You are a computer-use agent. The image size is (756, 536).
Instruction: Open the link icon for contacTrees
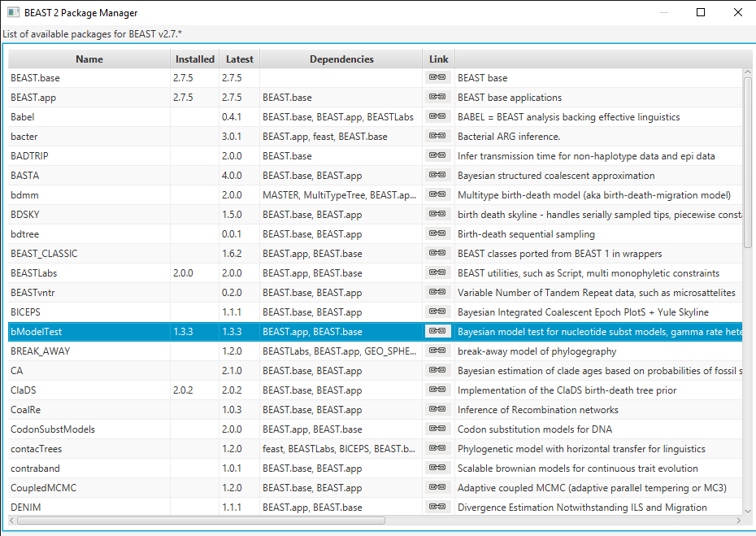click(x=437, y=448)
